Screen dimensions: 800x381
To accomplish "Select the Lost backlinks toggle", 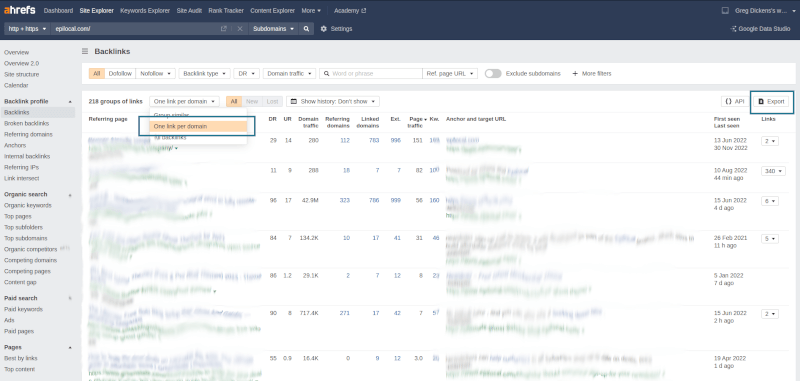I will pos(272,101).
